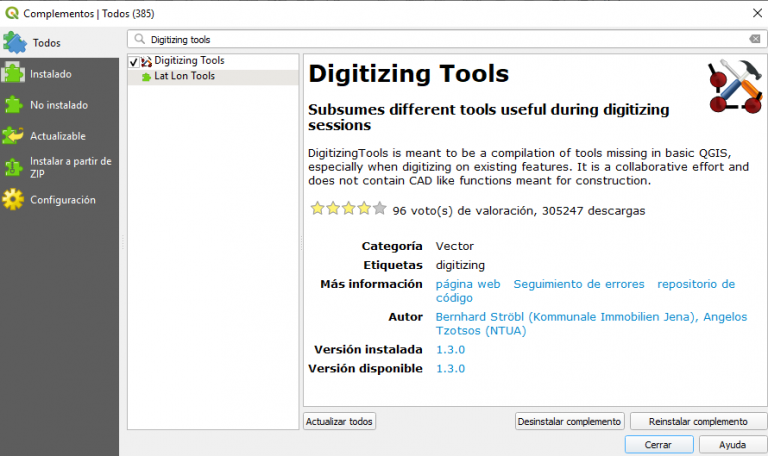
Task: Open the Instalado tab
Action: point(50,74)
